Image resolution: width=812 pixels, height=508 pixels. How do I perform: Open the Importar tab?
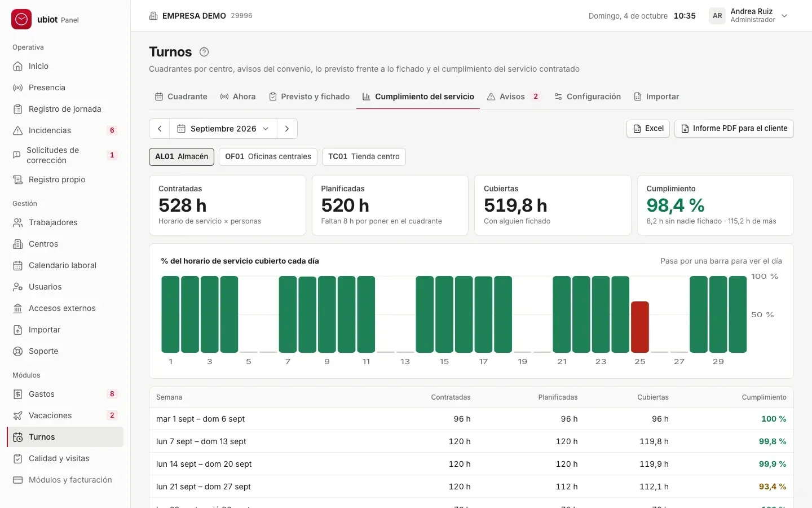656,97
